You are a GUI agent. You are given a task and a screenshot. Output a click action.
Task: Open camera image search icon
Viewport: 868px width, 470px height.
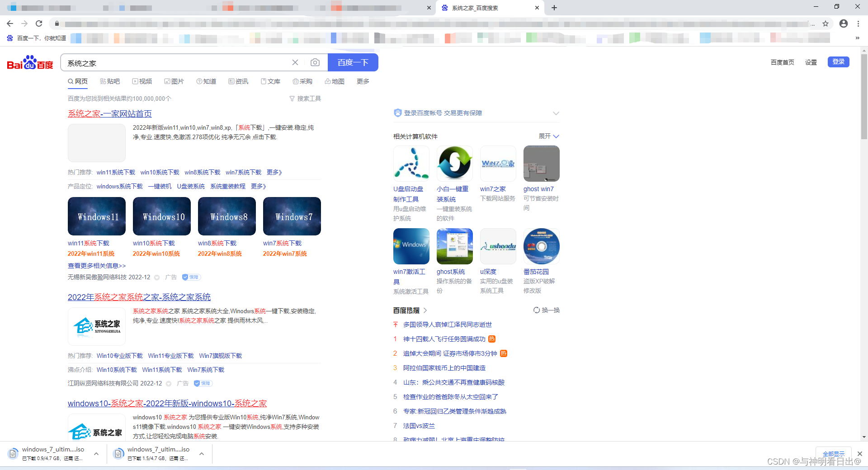[315, 62]
